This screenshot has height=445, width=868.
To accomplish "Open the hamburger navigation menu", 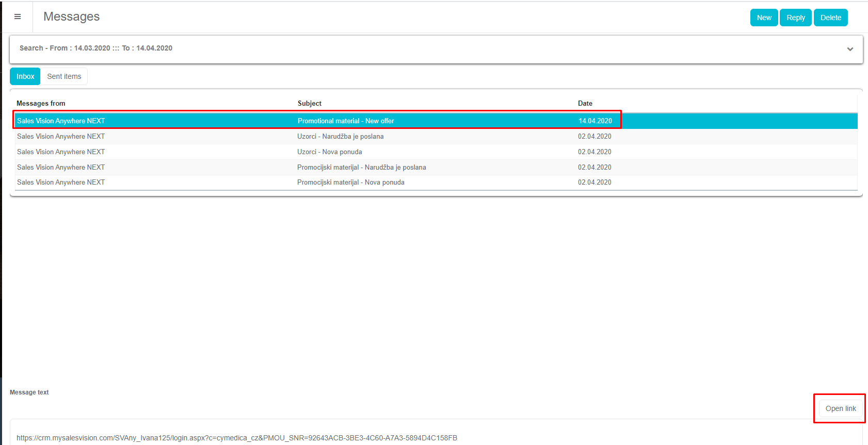I will [x=18, y=17].
